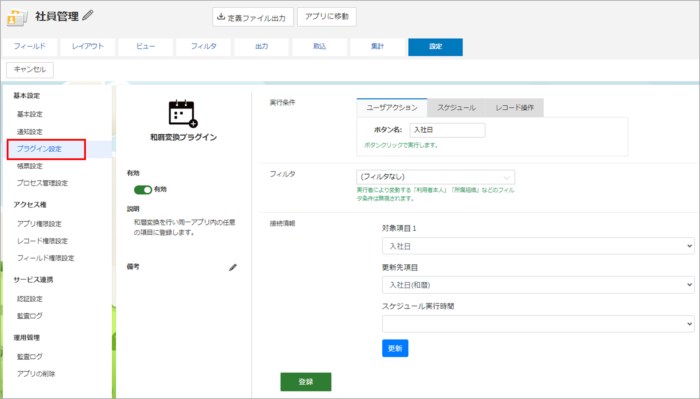Click the blue 更新 button

(x=395, y=349)
